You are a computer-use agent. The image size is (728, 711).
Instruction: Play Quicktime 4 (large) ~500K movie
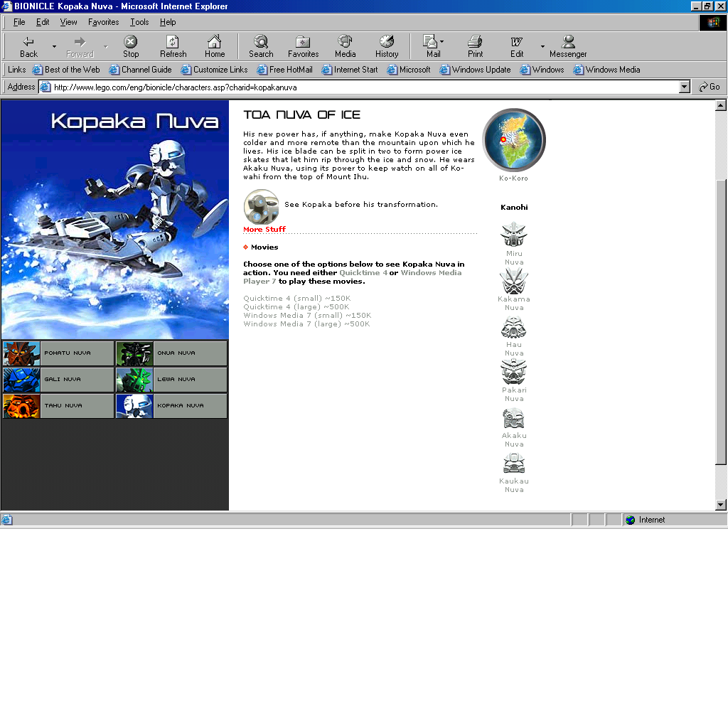296,307
